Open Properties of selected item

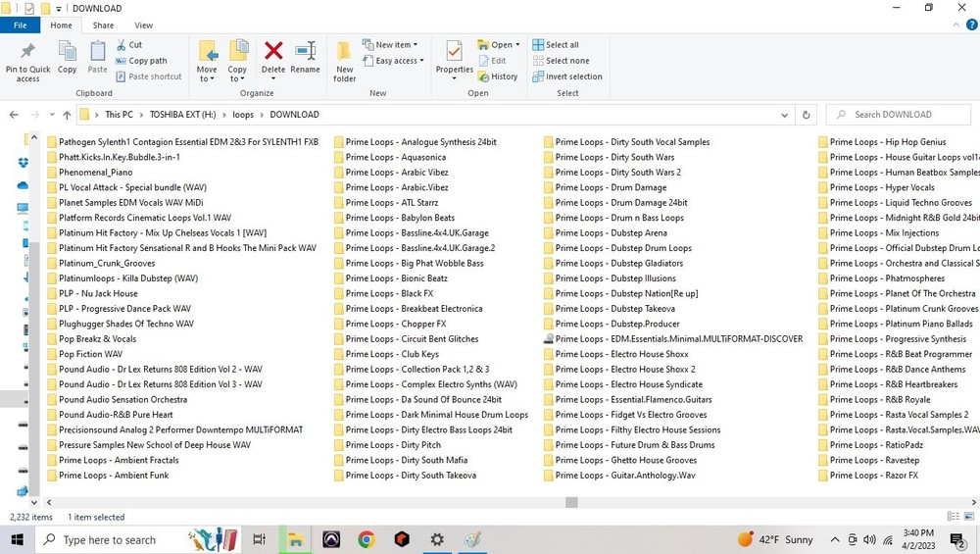455,60
